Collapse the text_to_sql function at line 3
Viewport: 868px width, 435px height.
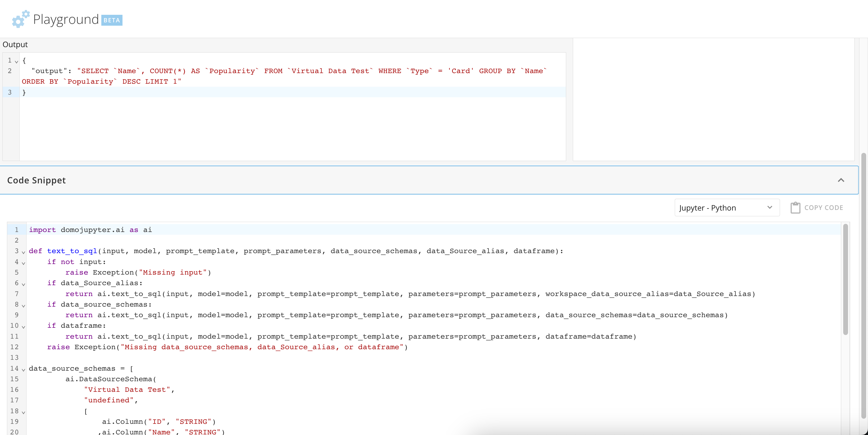tap(23, 252)
